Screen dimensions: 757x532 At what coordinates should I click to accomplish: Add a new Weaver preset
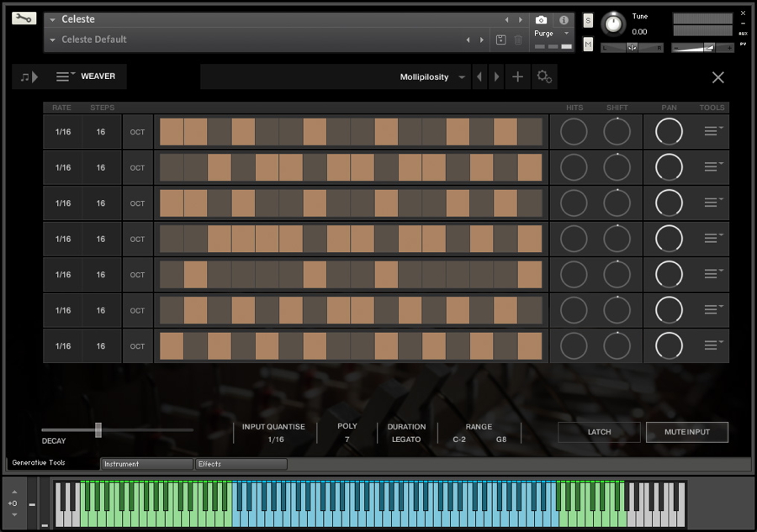(x=517, y=77)
